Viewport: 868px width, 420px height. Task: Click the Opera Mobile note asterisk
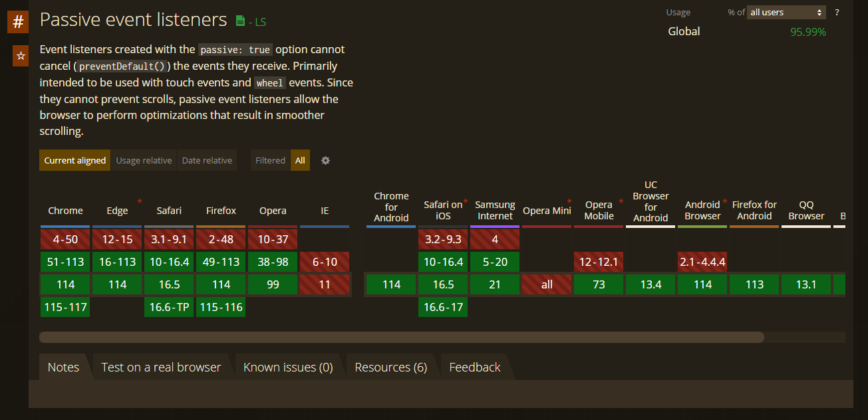(621, 201)
